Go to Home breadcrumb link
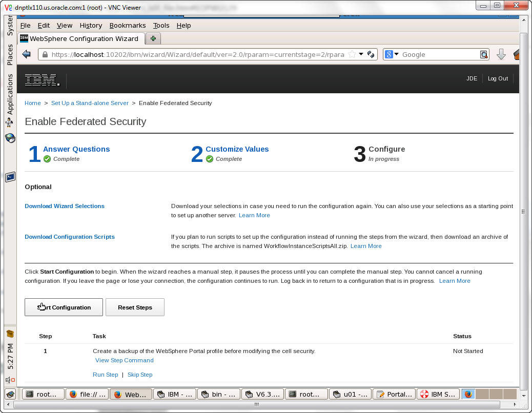Viewport: 532px width, 413px height. pos(33,103)
